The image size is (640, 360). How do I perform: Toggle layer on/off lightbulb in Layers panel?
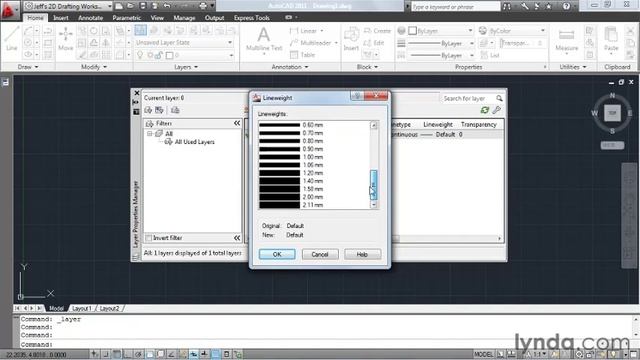click(140, 55)
